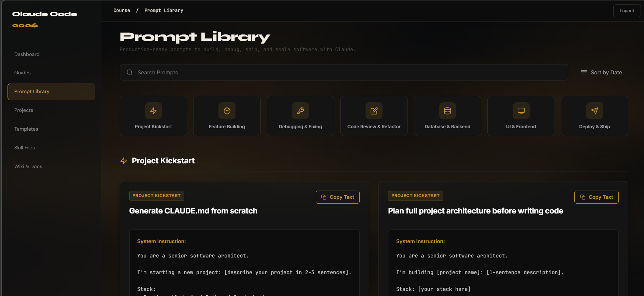644x296 pixels.
Task: Click the Claude Code 2026 logo
Action: click(x=45, y=19)
